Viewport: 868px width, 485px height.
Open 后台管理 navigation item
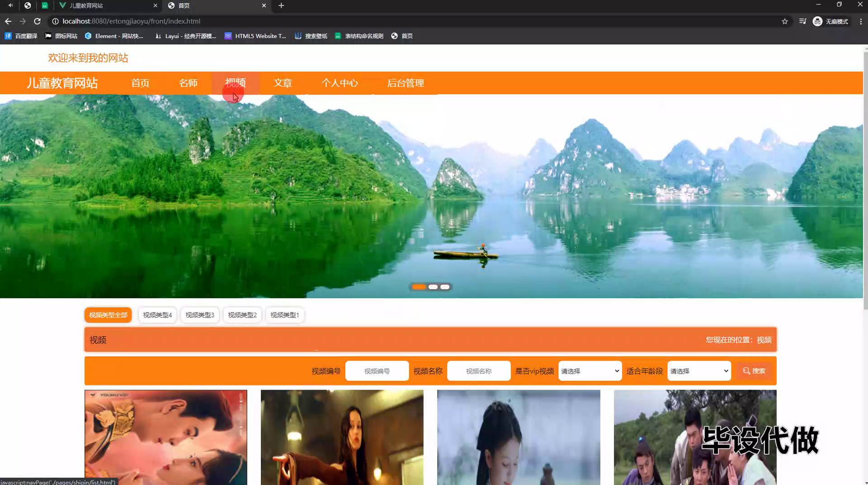(406, 83)
